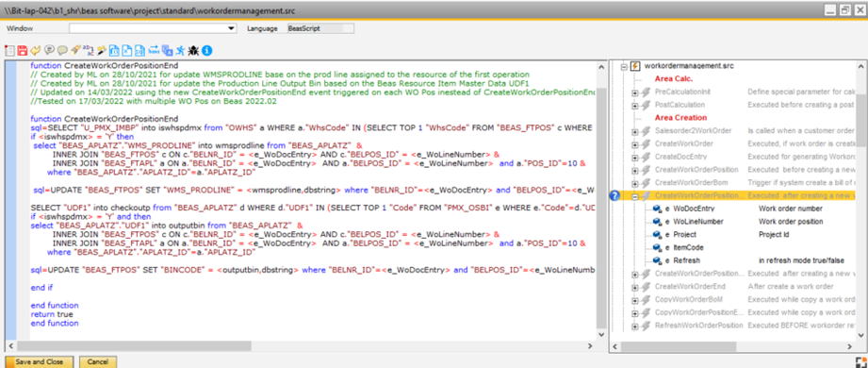Select the e WoDocEntry parameter
The width and height of the screenshot is (868, 368).
(x=690, y=209)
